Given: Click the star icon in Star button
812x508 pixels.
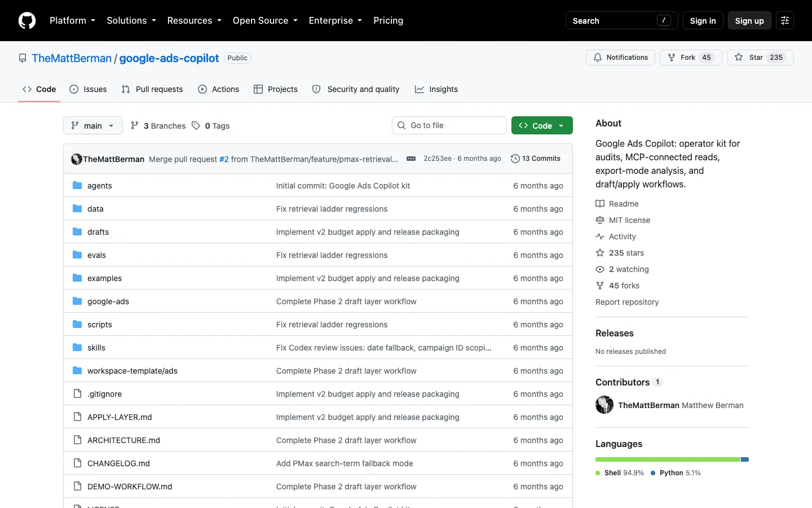Looking at the screenshot, I should (739, 58).
